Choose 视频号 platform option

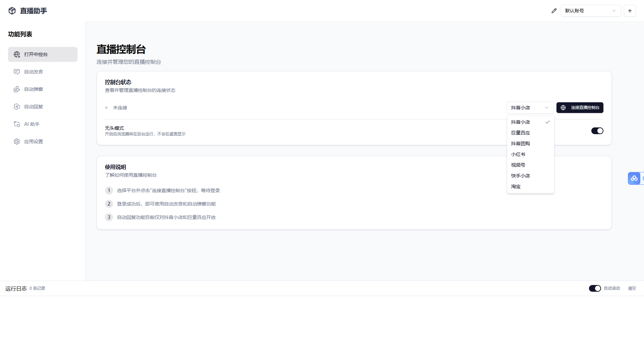pyautogui.click(x=518, y=165)
